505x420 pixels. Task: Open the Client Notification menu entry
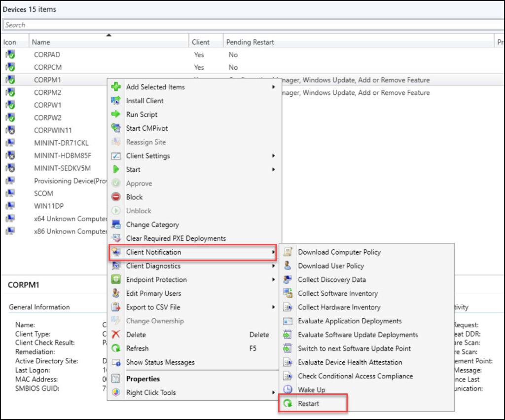click(193, 252)
